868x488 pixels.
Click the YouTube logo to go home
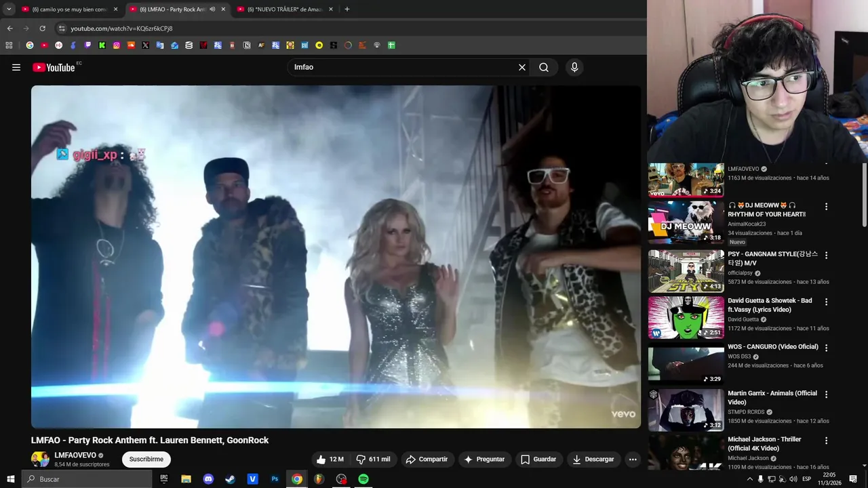pyautogui.click(x=54, y=67)
